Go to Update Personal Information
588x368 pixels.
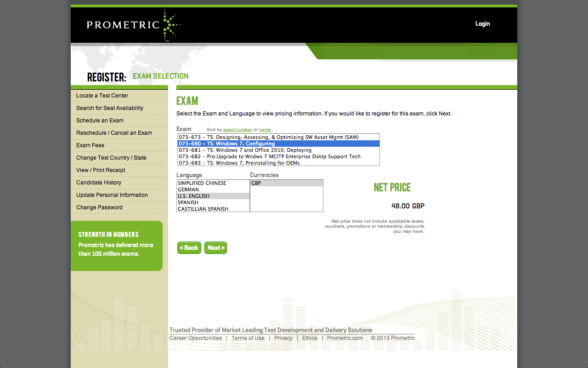[112, 195]
